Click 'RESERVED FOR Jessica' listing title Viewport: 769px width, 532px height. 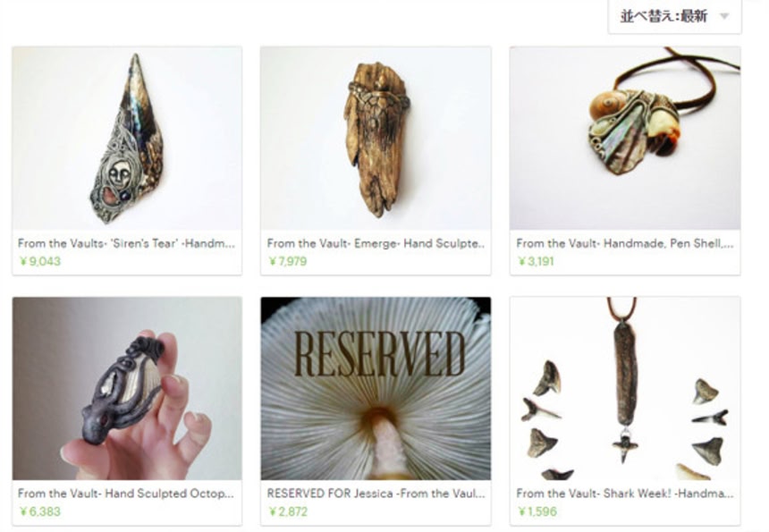click(376, 494)
